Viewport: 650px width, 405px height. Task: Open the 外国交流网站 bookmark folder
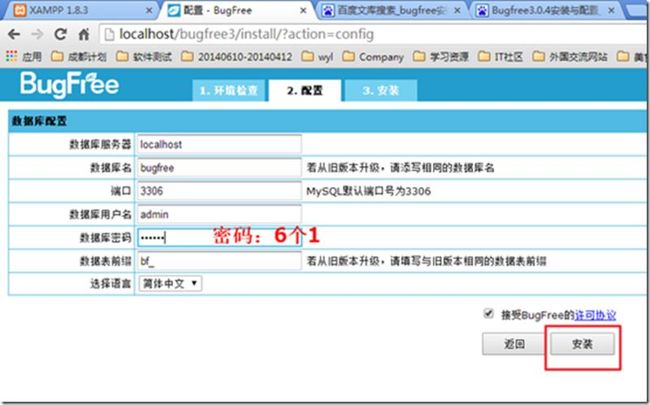click(x=570, y=57)
